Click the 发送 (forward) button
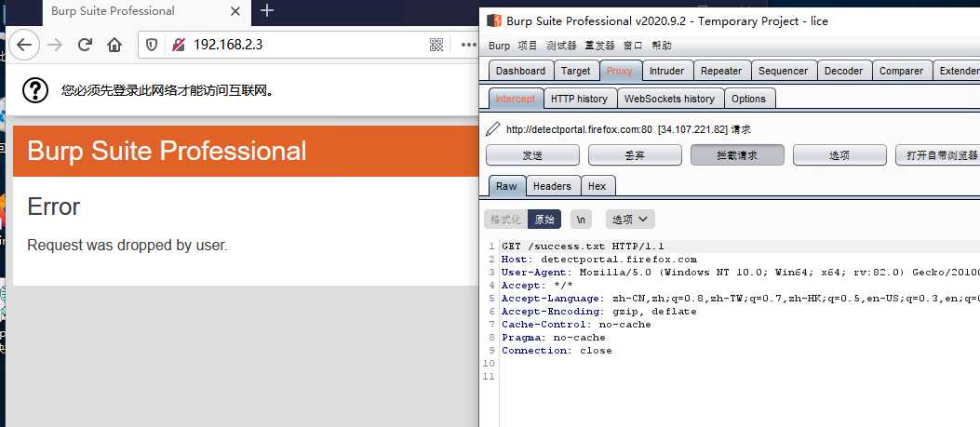Image resolution: width=980 pixels, height=427 pixels. (532, 155)
